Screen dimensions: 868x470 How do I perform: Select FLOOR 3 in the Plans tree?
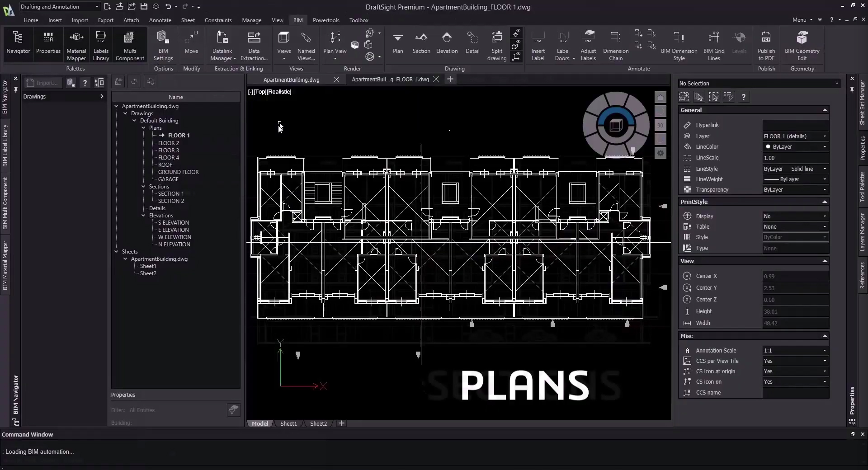(169, 150)
